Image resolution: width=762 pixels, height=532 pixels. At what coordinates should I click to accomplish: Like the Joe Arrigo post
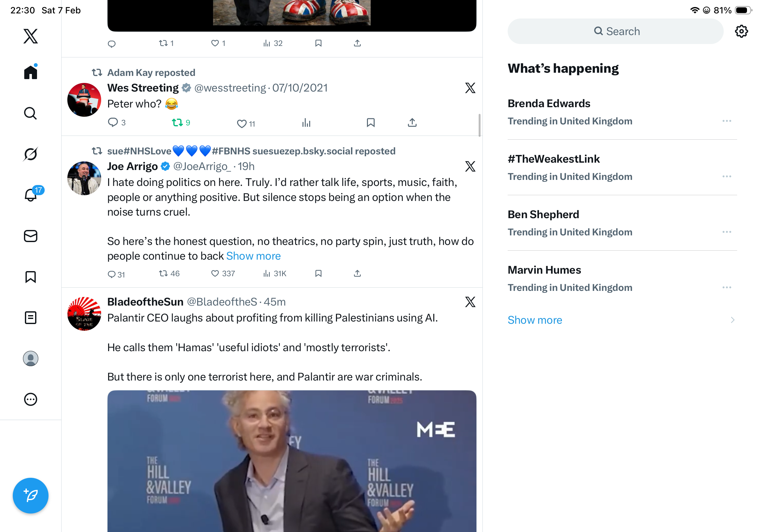(x=215, y=274)
